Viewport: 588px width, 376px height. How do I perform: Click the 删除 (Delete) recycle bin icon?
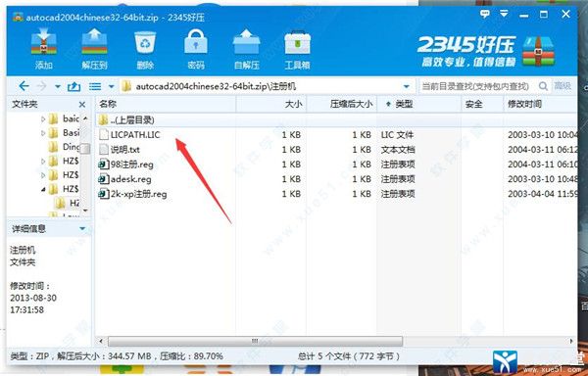coord(145,48)
